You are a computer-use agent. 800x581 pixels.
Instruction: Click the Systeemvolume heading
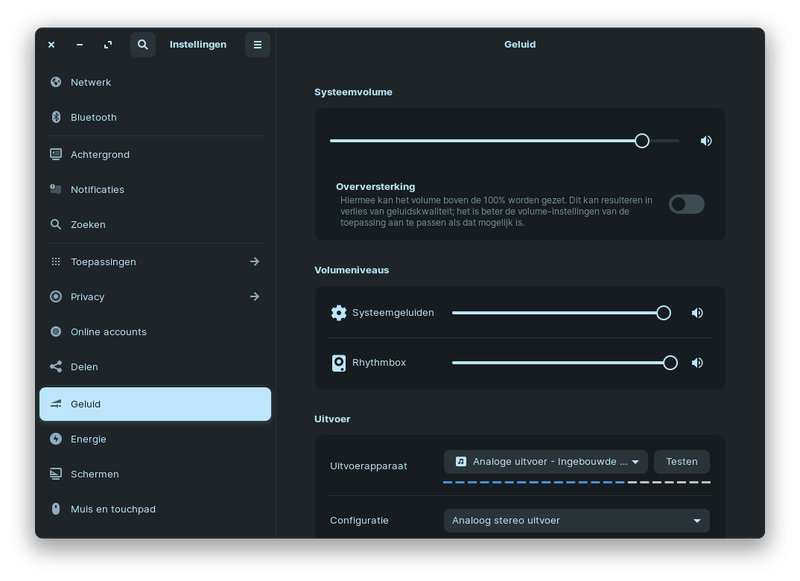pos(353,92)
